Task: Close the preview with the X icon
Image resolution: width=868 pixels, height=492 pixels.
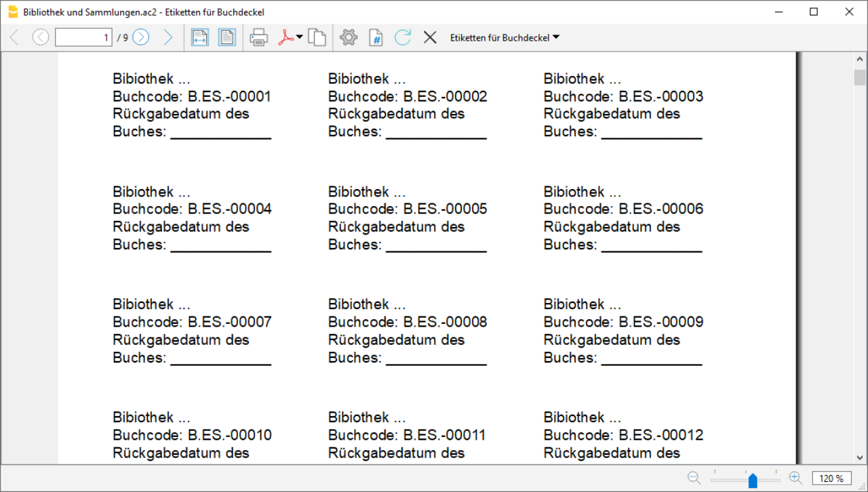Action: pyautogui.click(x=430, y=37)
